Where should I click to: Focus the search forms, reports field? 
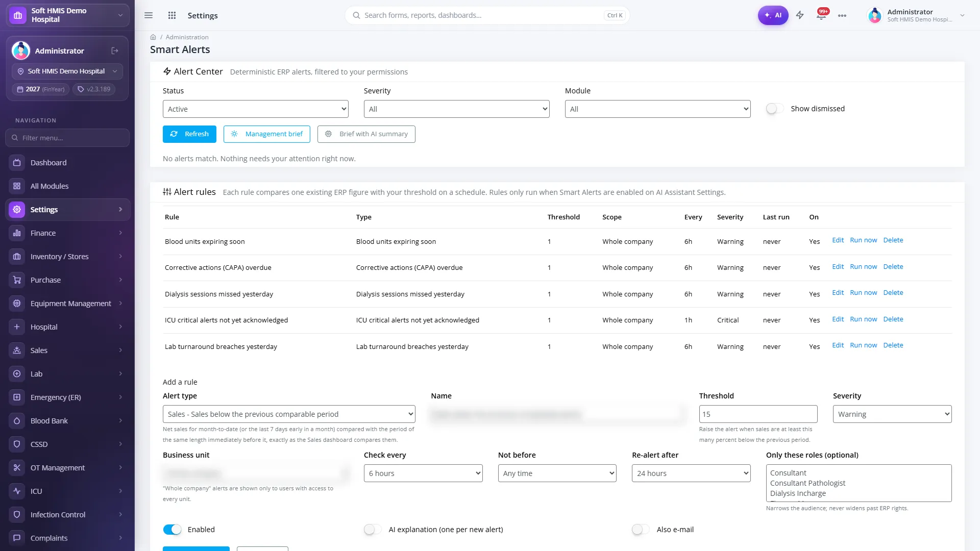(x=487, y=15)
